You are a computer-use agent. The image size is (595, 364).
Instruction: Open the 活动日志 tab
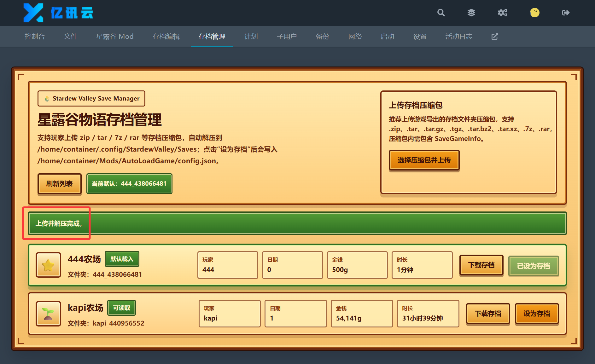459,36
